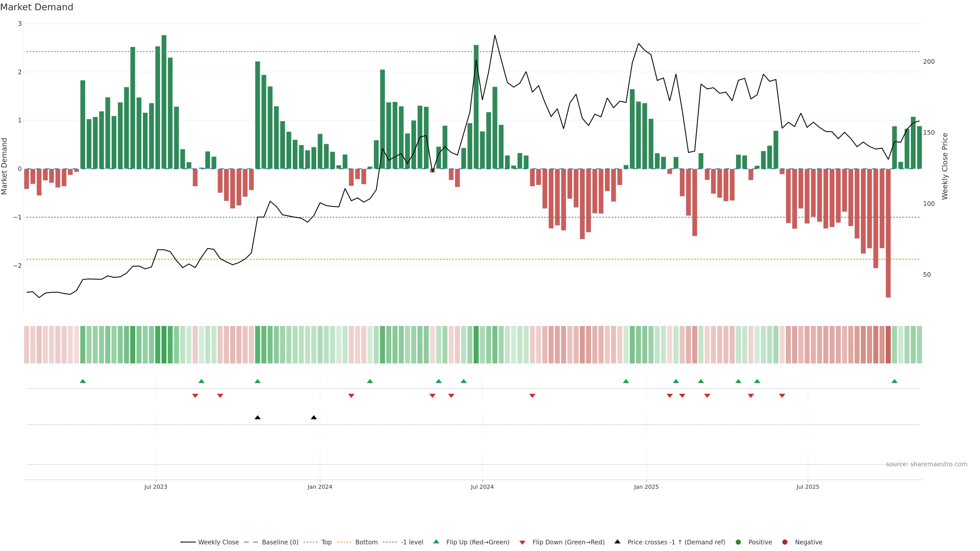This screenshot has height=551, width=980.
Task: Click the Weekly Close Price axis title
Action: (945, 166)
